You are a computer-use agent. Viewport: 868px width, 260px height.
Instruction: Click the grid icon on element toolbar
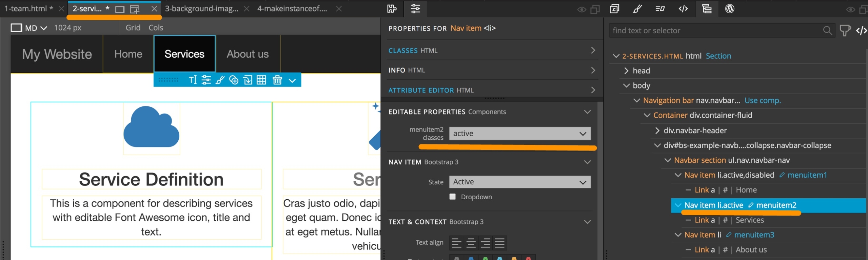261,80
